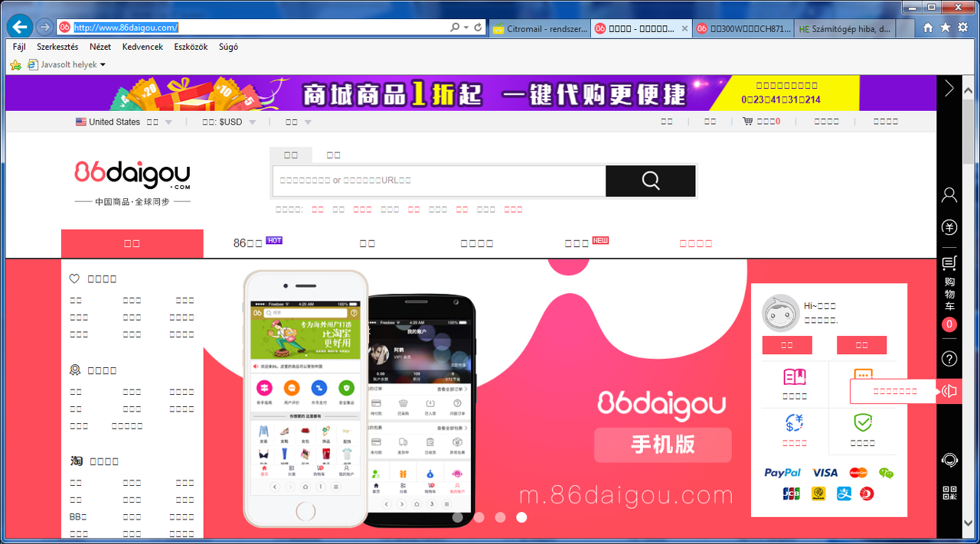Image resolution: width=980 pixels, height=544 pixels.
Task: Switch to the 300W CH871 browser tab
Action: 743,29
